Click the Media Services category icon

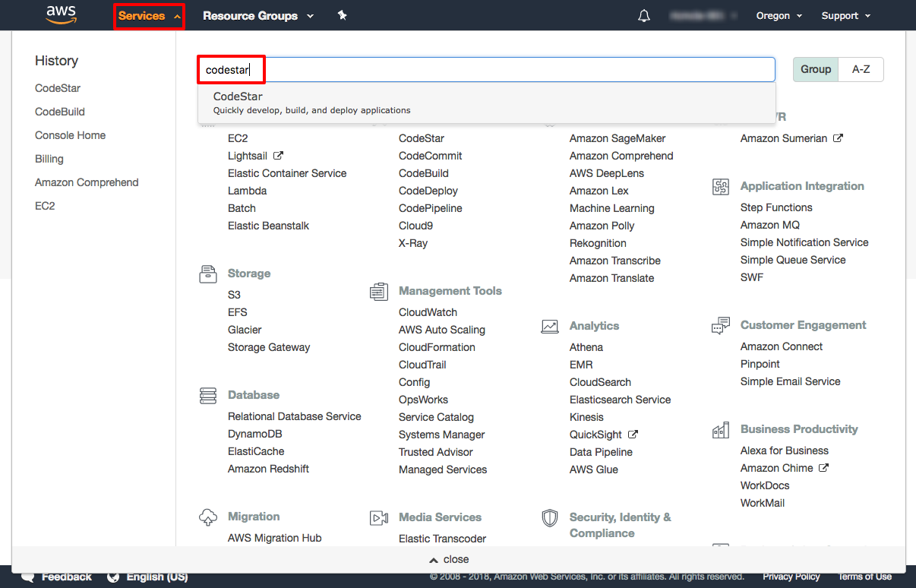click(x=379, y=517)
